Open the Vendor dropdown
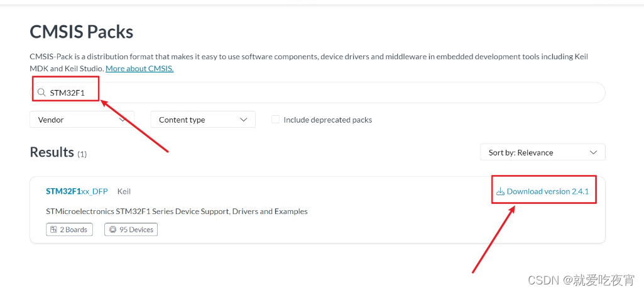This screenshot has width=644, height=292. 82,120
